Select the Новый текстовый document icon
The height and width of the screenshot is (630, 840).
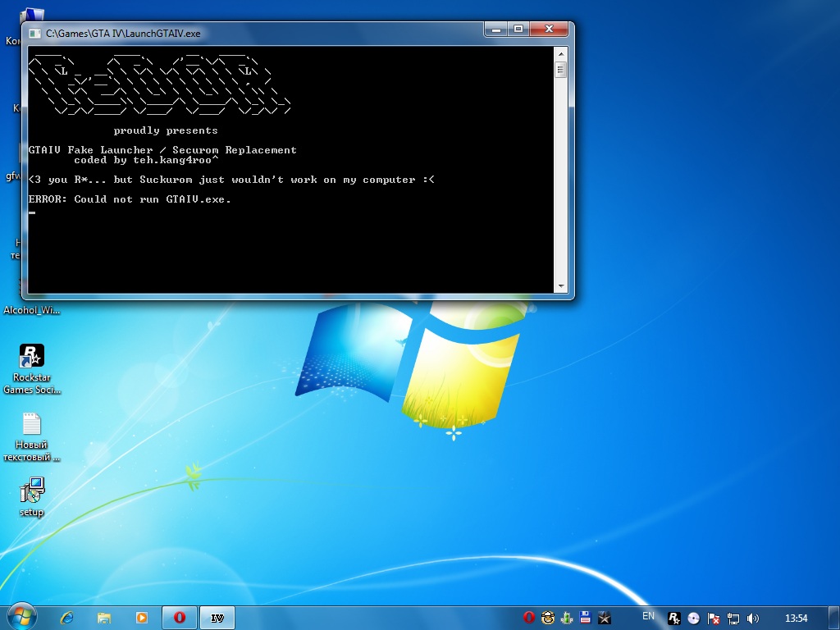pos(32,424)
